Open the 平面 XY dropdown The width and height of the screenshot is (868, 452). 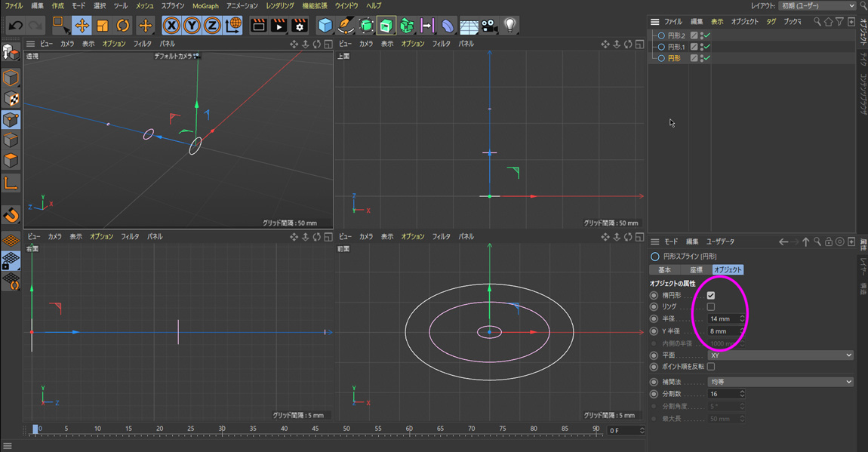[x=780, y=355]
